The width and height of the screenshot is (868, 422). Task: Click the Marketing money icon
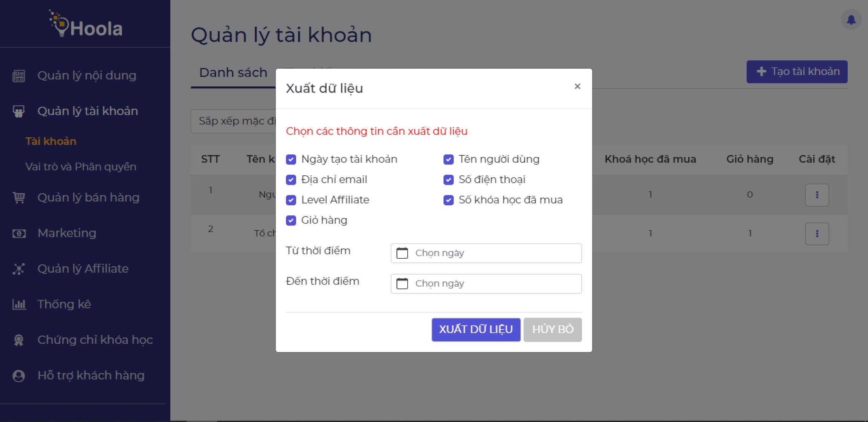click(x=18, y=233)
